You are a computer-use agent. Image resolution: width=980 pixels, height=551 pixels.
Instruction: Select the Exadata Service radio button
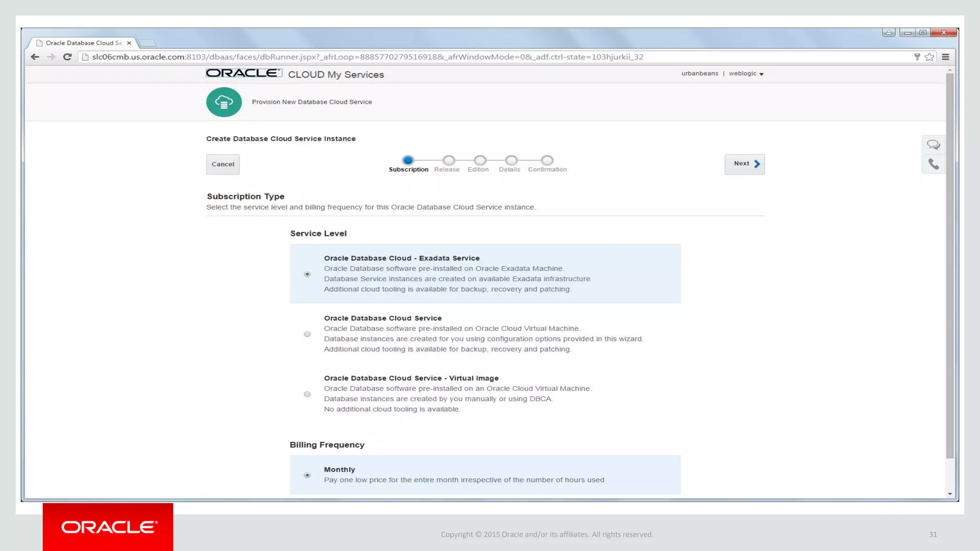point(307,274)
